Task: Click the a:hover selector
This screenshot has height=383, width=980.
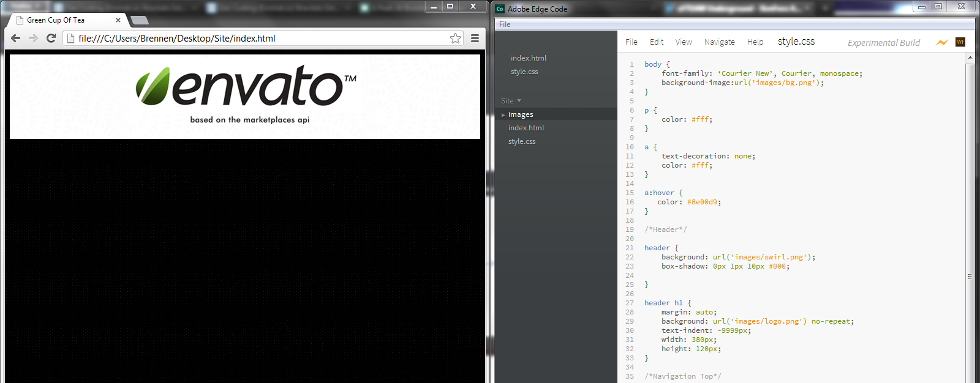Action: (x=659, y=193)
